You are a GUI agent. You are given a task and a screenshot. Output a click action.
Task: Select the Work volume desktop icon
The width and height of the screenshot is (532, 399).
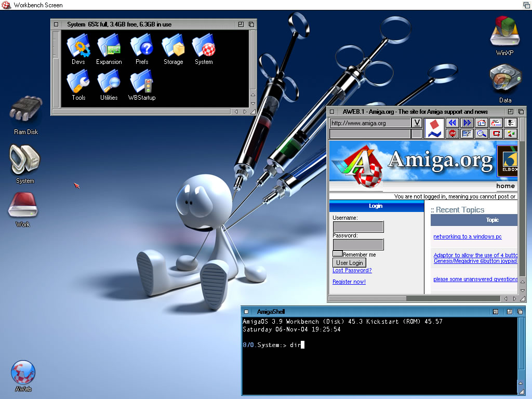[23, 210]
